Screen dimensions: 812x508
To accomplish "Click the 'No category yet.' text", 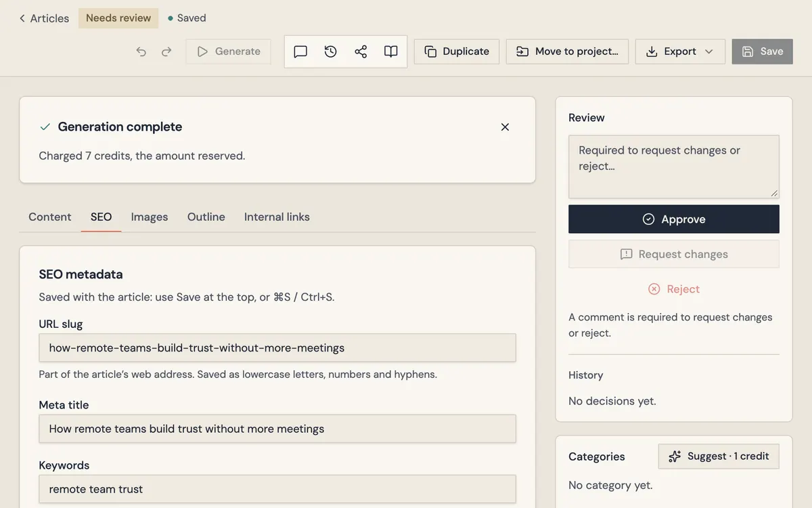I will coord(610,485).
